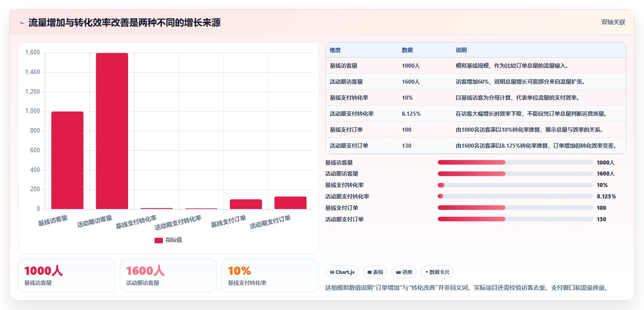Click the 400 y-axis label
This screenshot has height=310, width=644.
coord(35,170)
